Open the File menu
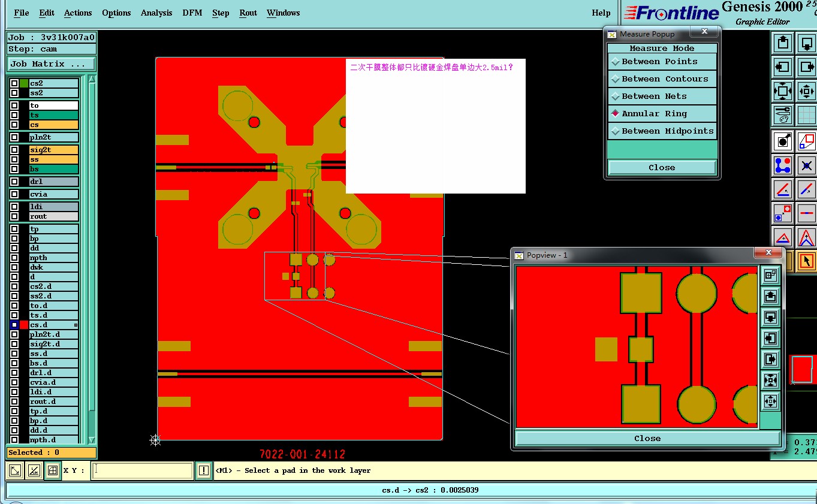This screenshot has height=504, width=817. [21, 13]
